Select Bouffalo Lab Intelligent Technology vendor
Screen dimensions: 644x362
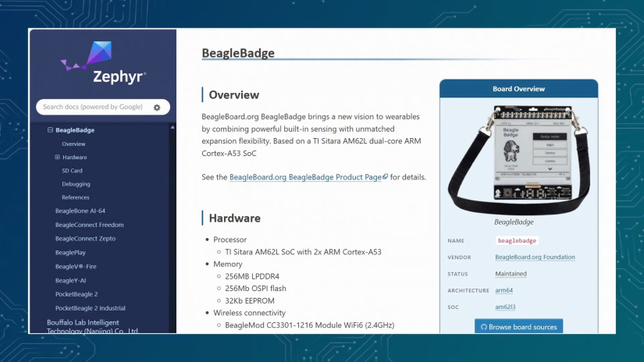[x=92, y=326]
